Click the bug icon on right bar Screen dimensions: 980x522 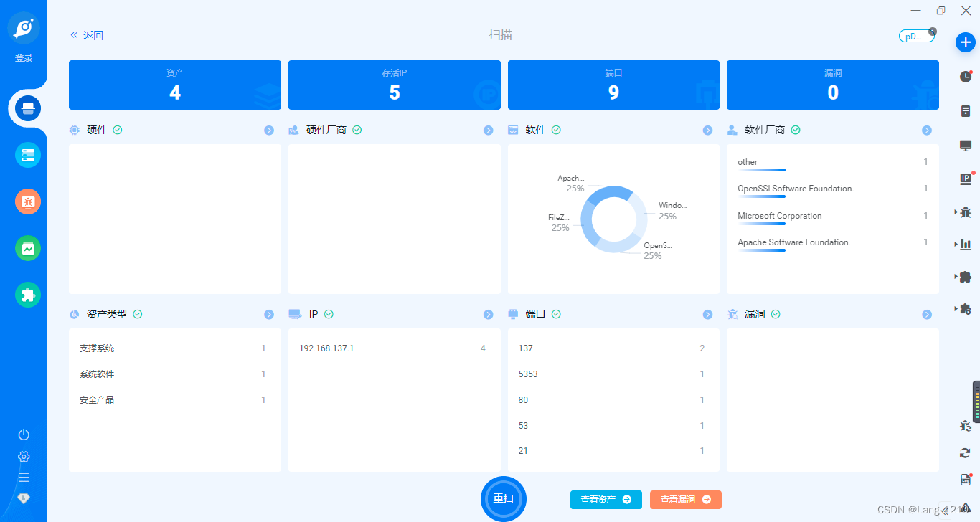pos(966,212)
